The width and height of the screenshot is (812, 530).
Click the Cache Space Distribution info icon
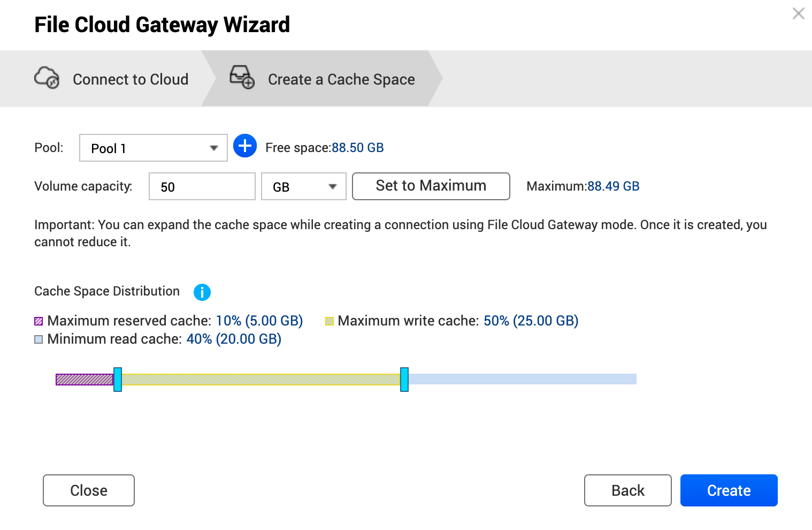click(202, 292)
